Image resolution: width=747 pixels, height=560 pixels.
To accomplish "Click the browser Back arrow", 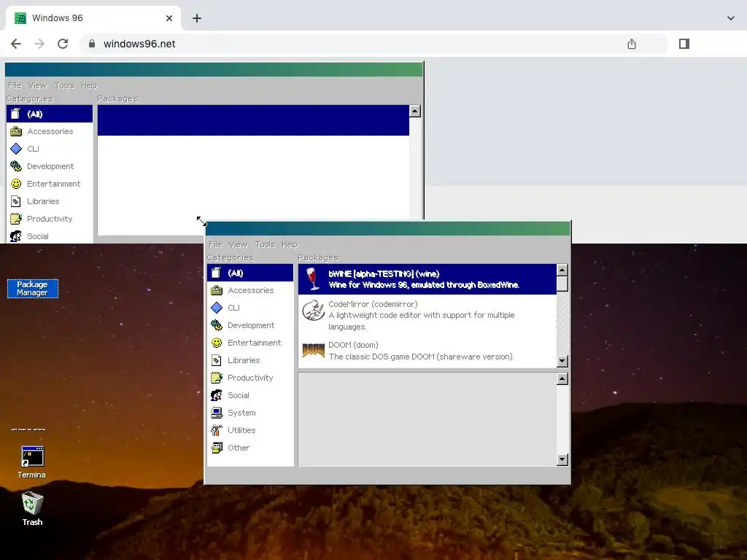I will [16, 44].
